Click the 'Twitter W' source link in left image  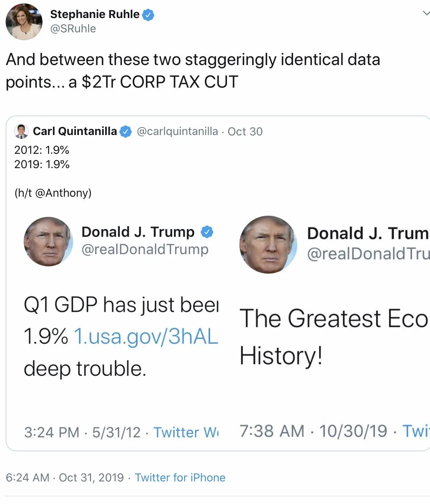coord(186,433)
